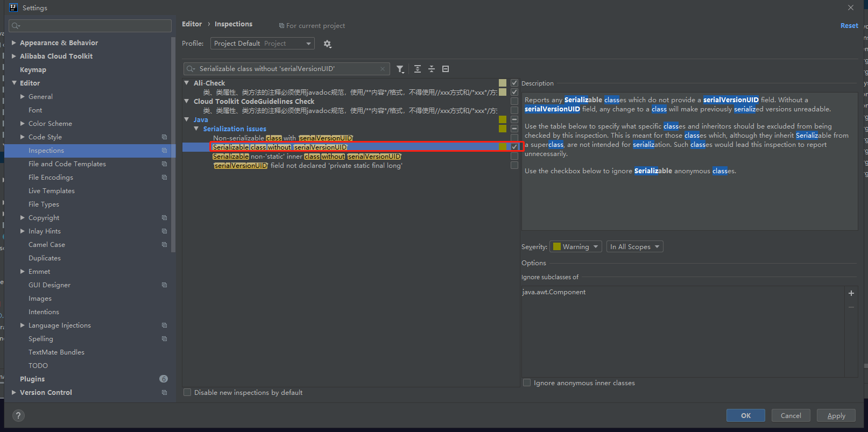This screenshot has width=868, height=432.
Task: Click the inspection search text field
Action: (287, 69)
